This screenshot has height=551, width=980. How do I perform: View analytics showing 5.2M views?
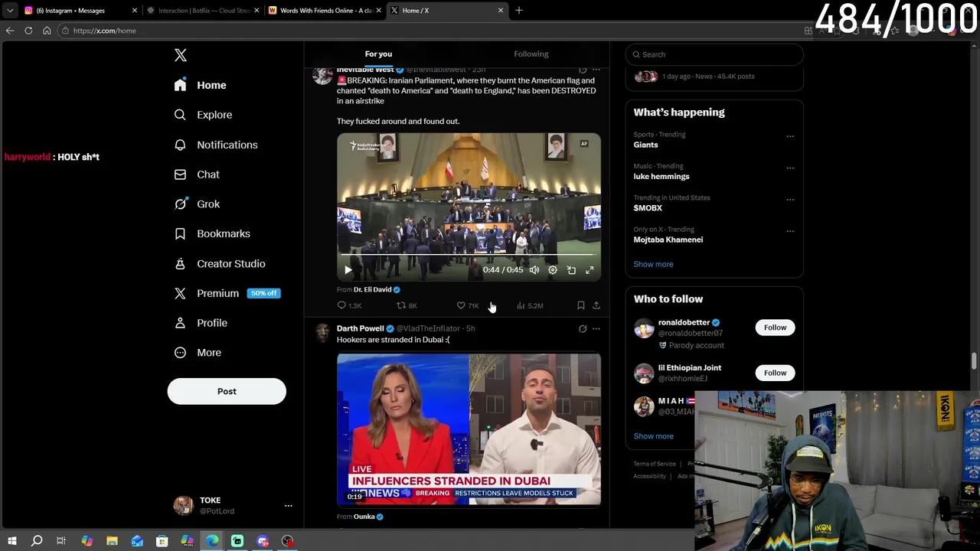[x=530, y=305]
